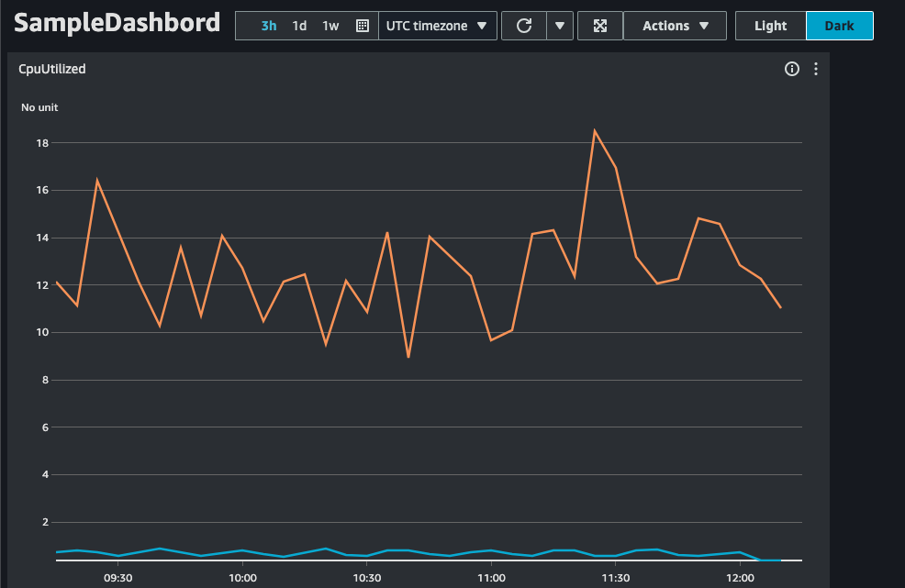The height and width of the screenshot is (588, 905).
Task: Open CpuUtilized widget three-dot menu
Action: point(816,69)
